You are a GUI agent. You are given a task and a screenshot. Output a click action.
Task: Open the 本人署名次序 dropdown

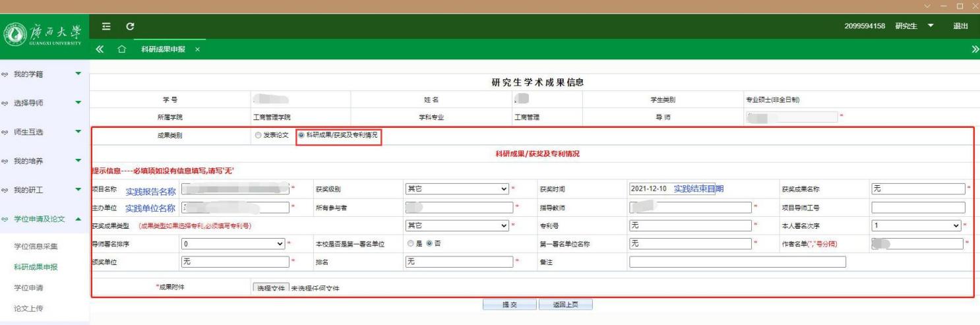click(x=917, y=226)
